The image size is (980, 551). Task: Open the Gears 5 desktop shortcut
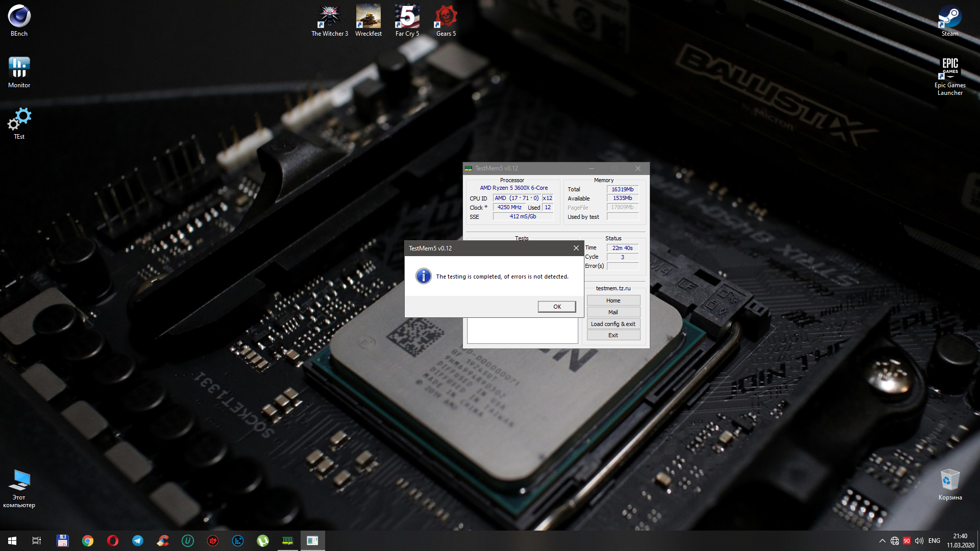click(x=446, y=20)
